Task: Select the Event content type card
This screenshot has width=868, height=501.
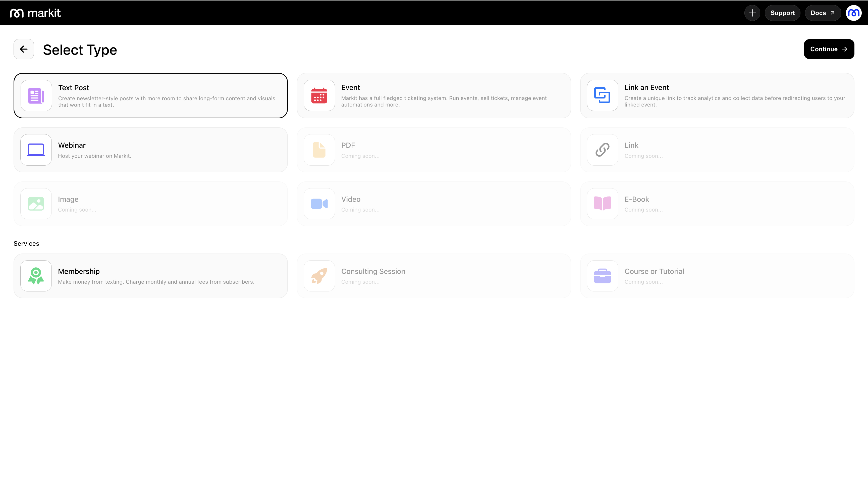Action: 434,96
